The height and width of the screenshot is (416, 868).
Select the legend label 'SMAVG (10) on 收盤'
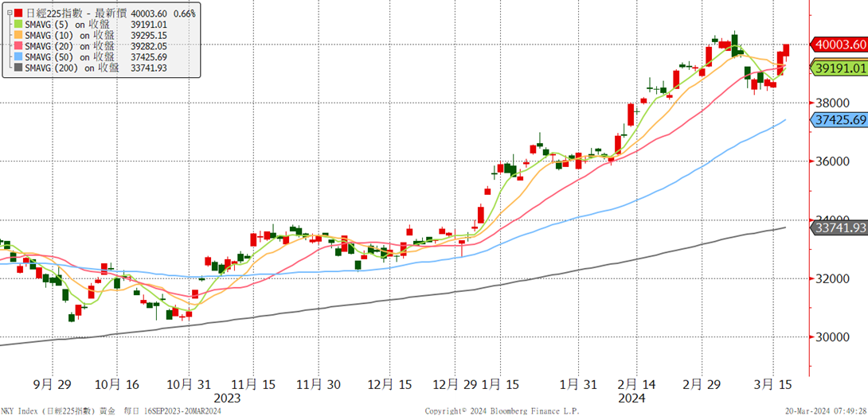pos(69,35)
